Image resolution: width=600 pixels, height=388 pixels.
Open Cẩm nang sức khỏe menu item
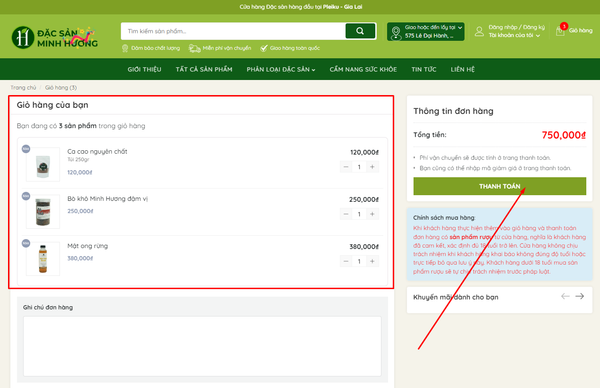click(x=363, y=69)
